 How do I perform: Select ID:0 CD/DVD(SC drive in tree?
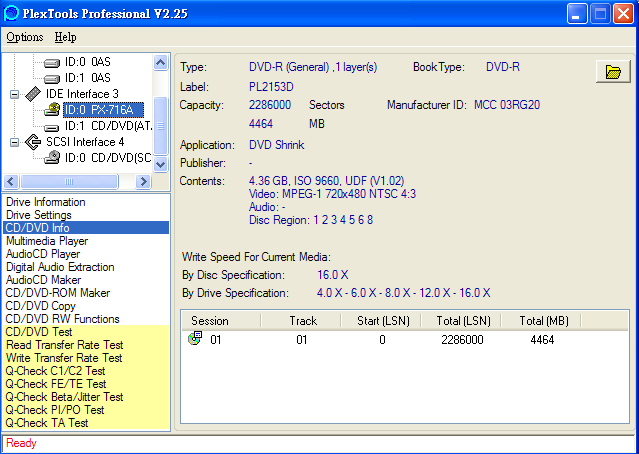tap(108, 158)
